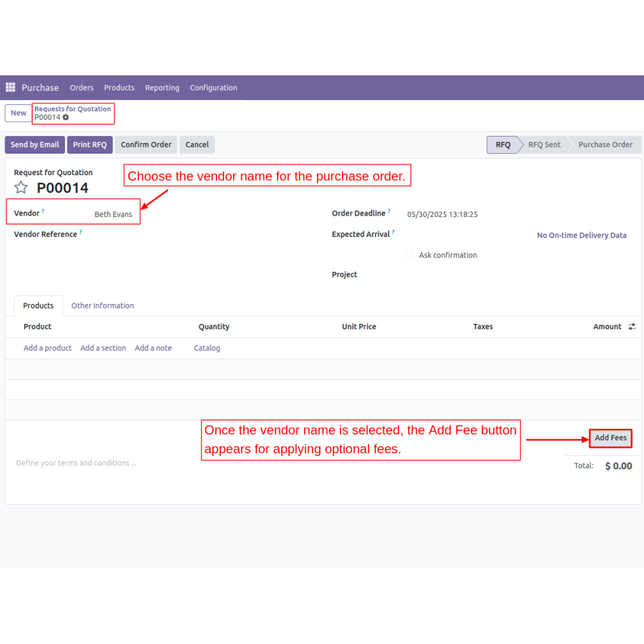Image resolution: width=644 pixels, height=644 pixels.
Task: Open the apps grid menu icon
Action: 10,88
